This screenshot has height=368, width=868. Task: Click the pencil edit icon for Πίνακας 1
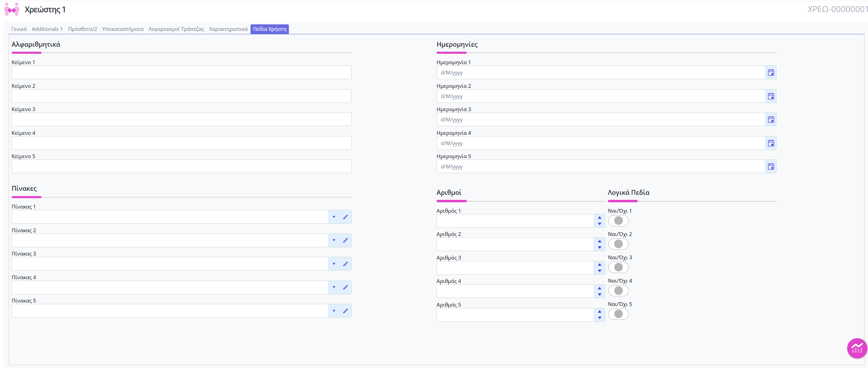tap(345, 217)
